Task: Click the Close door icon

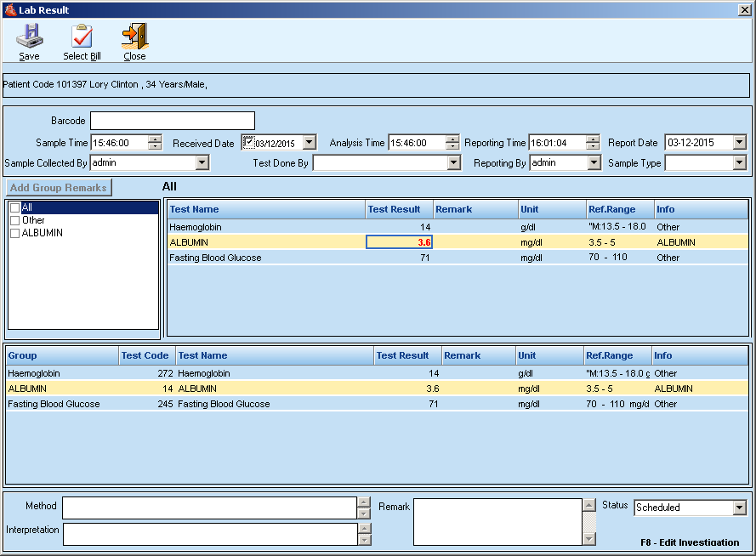Action: [134, 36]
